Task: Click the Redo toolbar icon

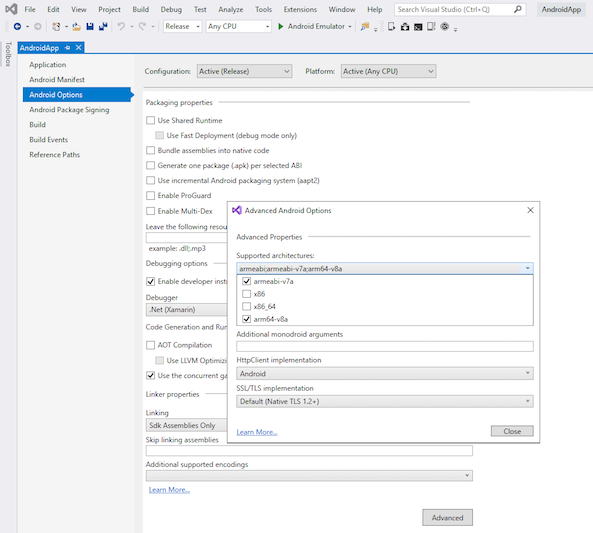Action: point(142,26)
